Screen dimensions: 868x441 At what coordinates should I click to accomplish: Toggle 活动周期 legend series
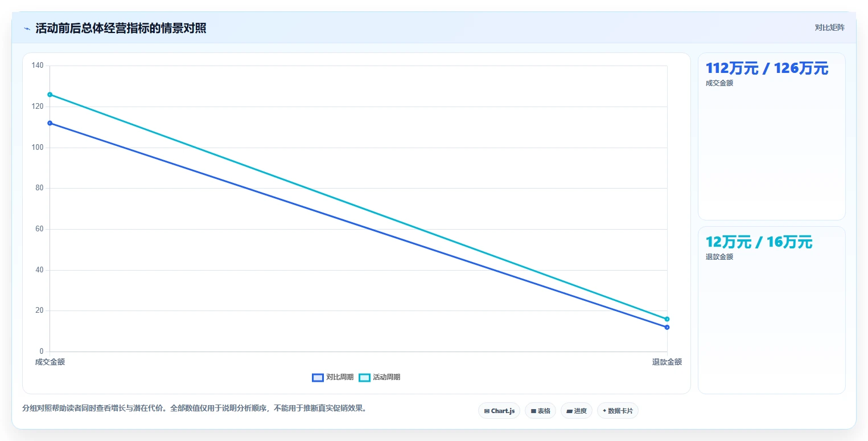tap(380, 377)
